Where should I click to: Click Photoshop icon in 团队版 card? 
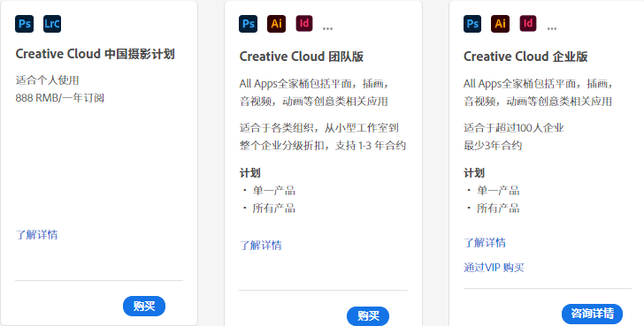point(248,24)
